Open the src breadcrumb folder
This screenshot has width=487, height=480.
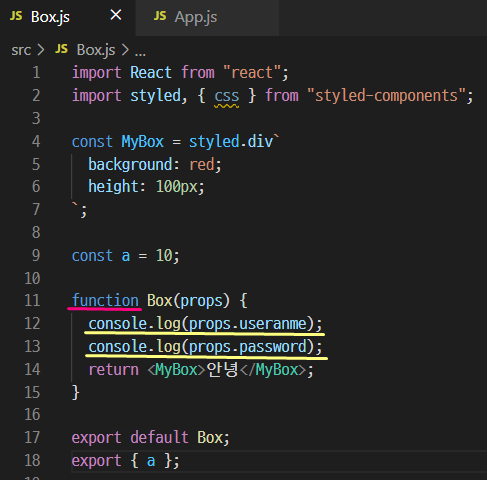21,50
